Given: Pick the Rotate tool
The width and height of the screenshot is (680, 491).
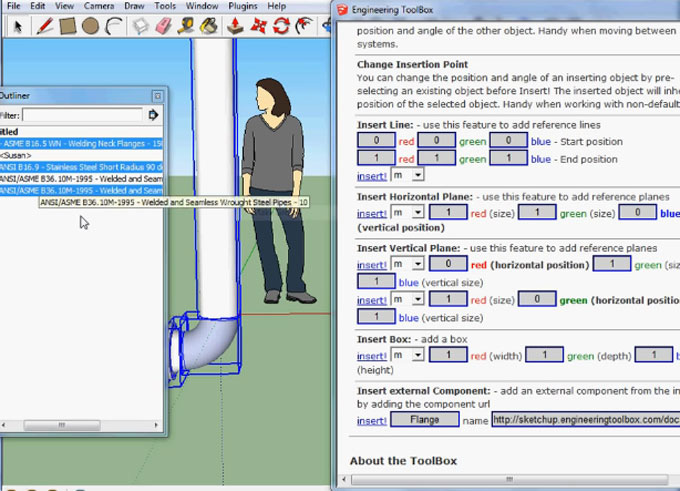Looking at the screenshot, I should tap(281, 26).
